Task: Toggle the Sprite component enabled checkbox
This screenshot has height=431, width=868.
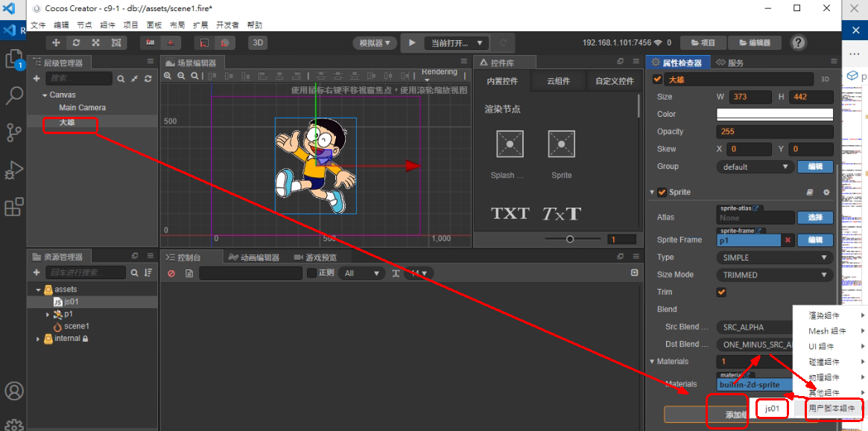Action: [x=662, y=193]
